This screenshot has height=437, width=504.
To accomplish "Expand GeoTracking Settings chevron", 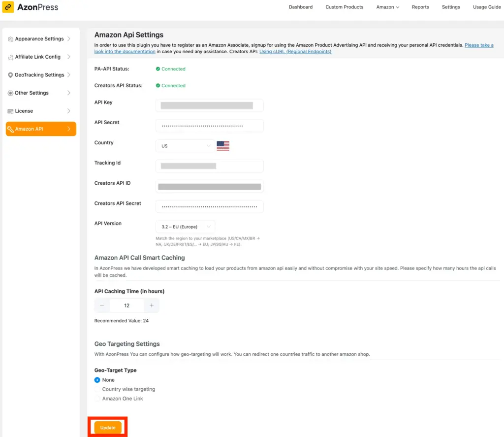I will [x=69, y=75].
